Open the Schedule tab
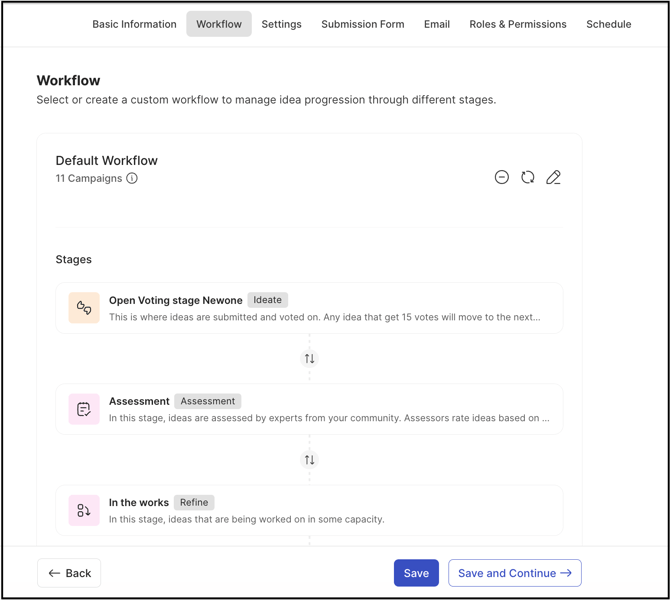Image resolution: width=670 pixels, height=600 pixels. (x=608, y=24)
